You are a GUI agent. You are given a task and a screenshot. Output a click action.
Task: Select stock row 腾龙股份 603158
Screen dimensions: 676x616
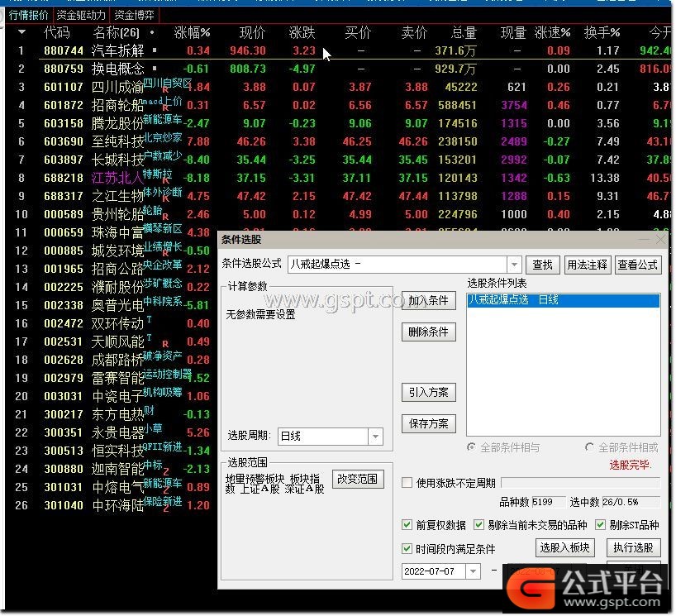click(x=339, y=123)
